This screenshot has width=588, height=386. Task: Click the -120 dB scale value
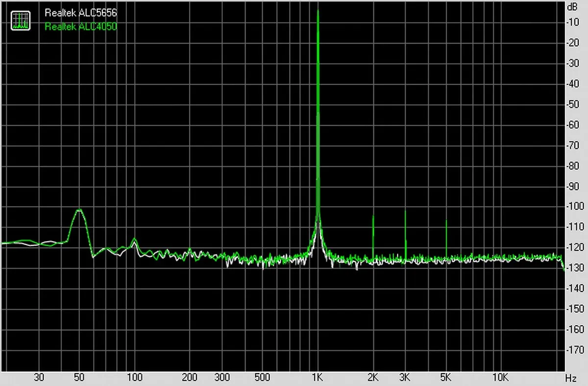(x=575, y=248)
